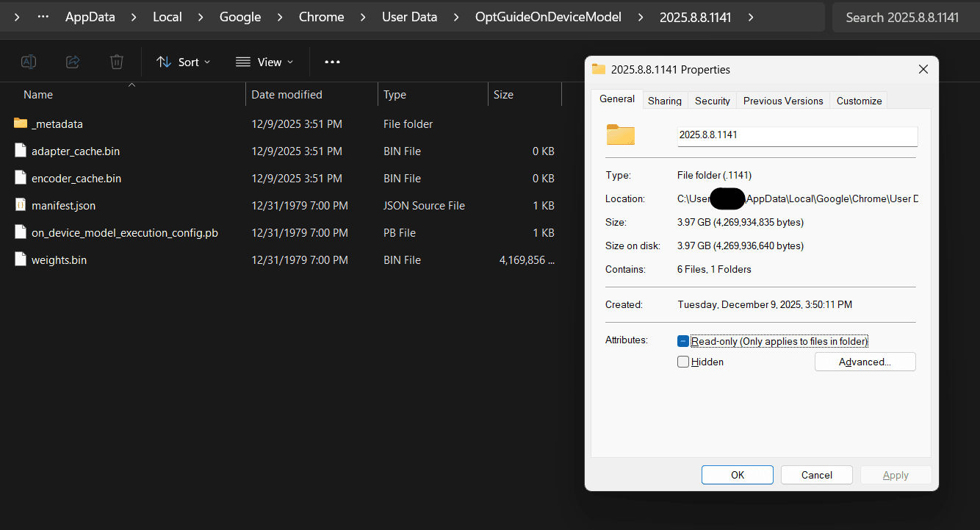Click the Apply button
980x530 pixels.
pos(896,475)
